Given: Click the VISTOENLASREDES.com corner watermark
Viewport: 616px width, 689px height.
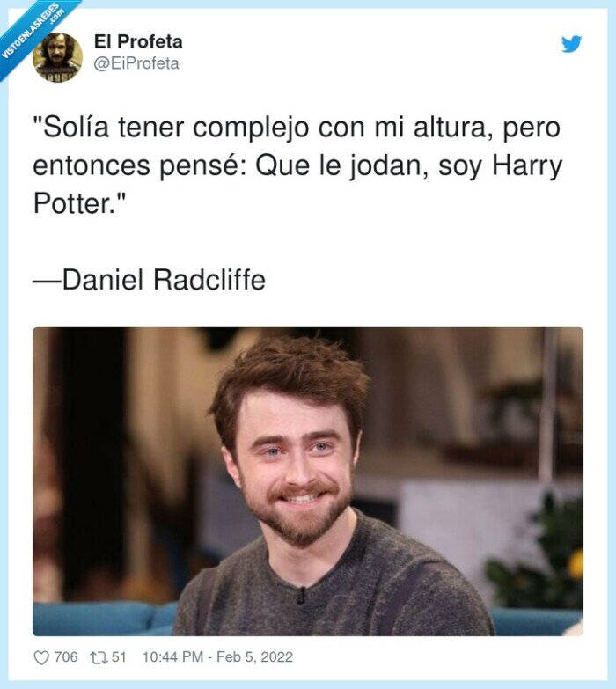Looking at the screenshot, I should tap(31, 31).
